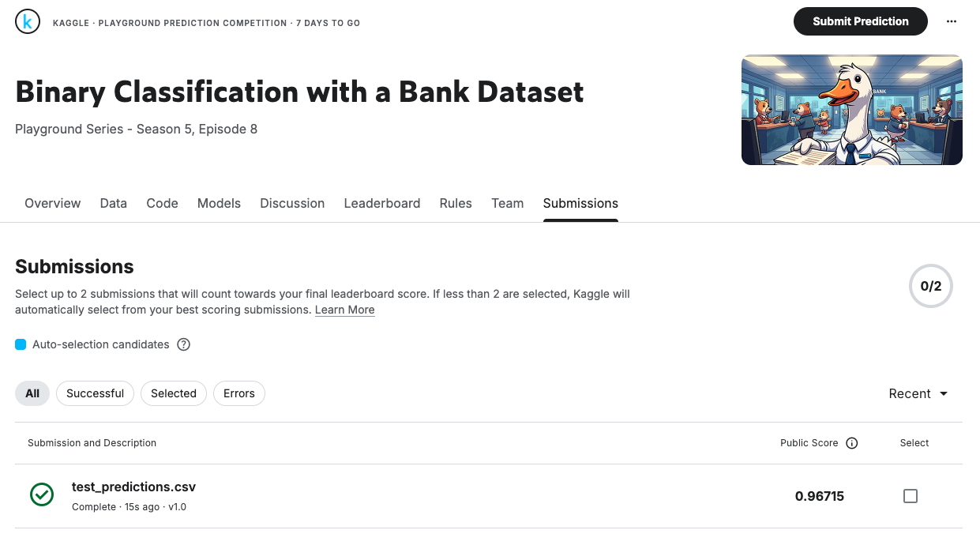This screenshot has height=545, width=980.
Task: Open the test_predictions.csv submission entry
Action: 133,487
